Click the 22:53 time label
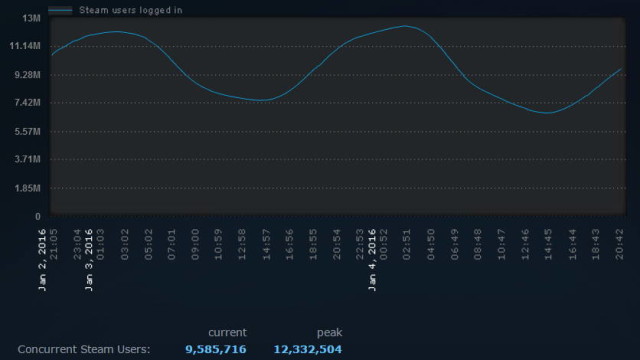Screen dimensions: 640x360 [360, 244]
